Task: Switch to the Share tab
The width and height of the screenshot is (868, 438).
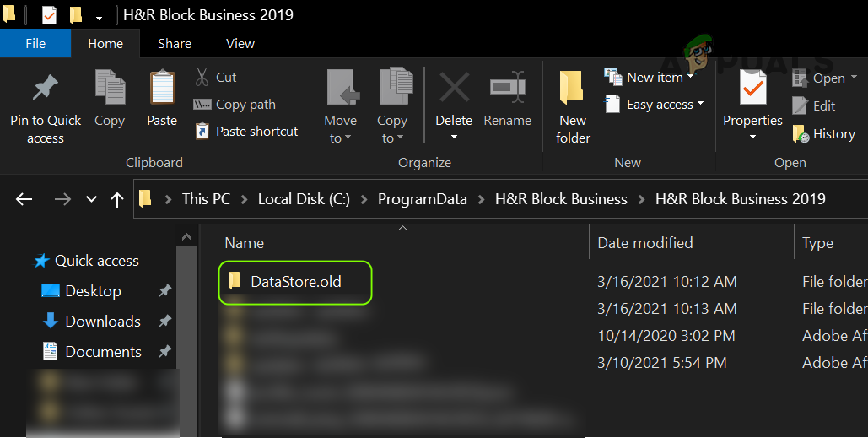Action: pyautogui.click(x=175, y=43)
